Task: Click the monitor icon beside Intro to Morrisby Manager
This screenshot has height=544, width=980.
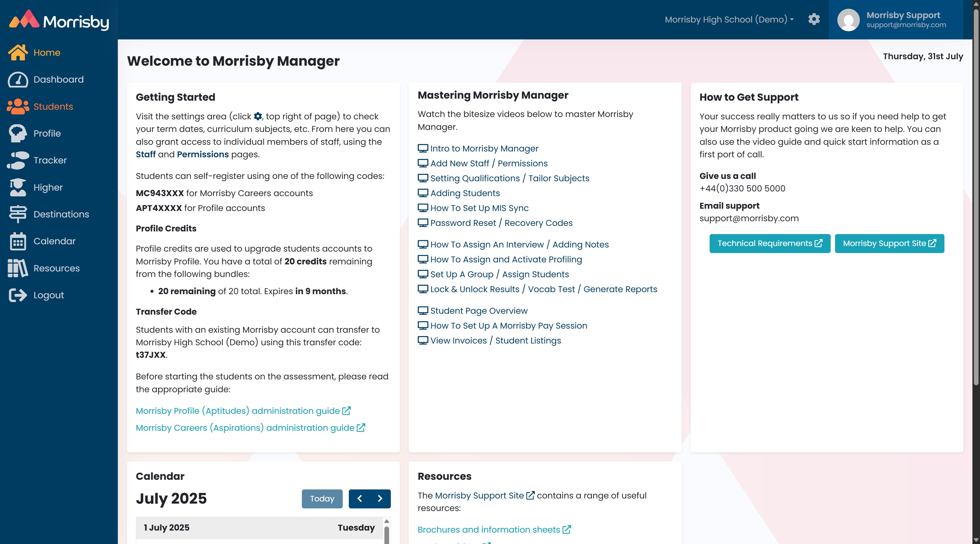Action: [x=423, y=149]
